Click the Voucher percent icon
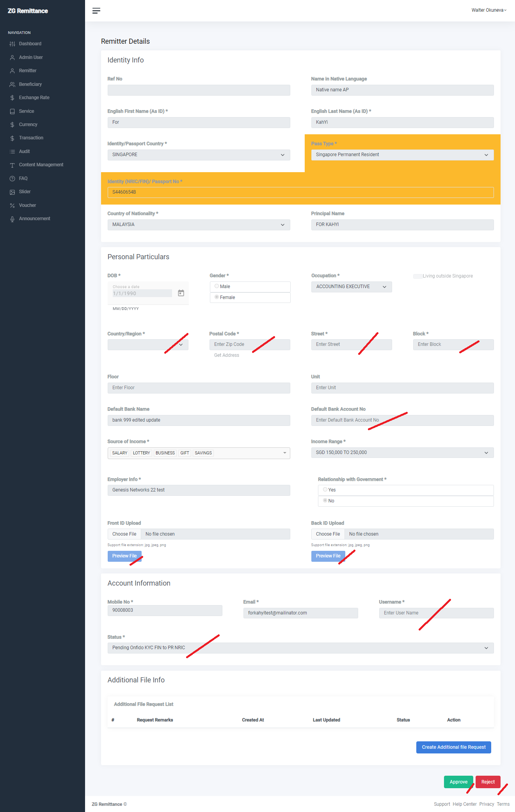The height and width of the screenshot is (812, 515). point(12,205)
